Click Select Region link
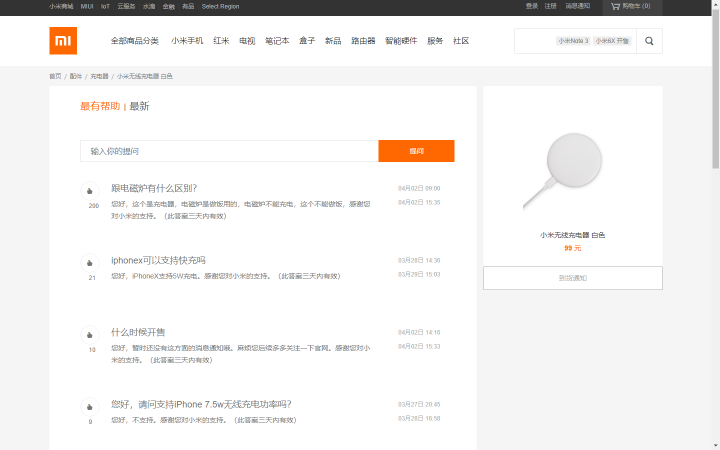 (x=220, y=6)
